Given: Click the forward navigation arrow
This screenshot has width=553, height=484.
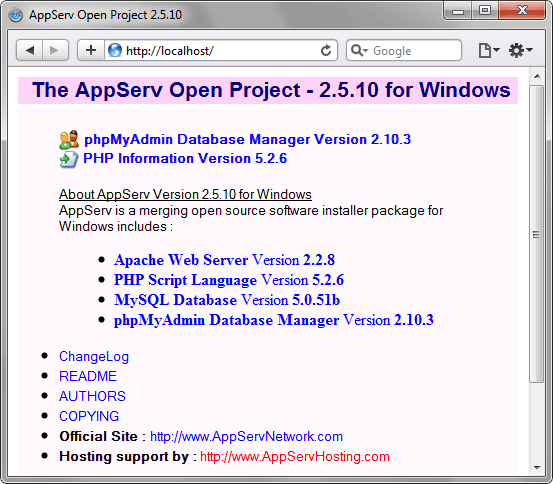Looking at the screenshot, I should (x=55, y=50).
